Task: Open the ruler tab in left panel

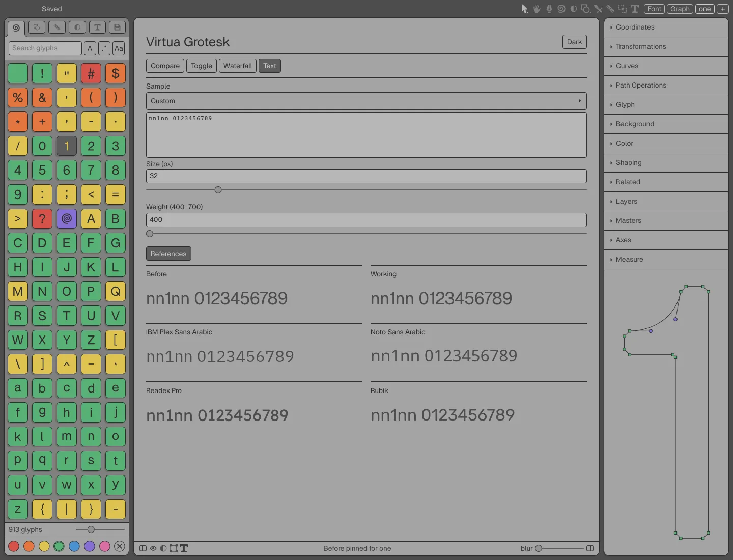Action: click(57, 27)
